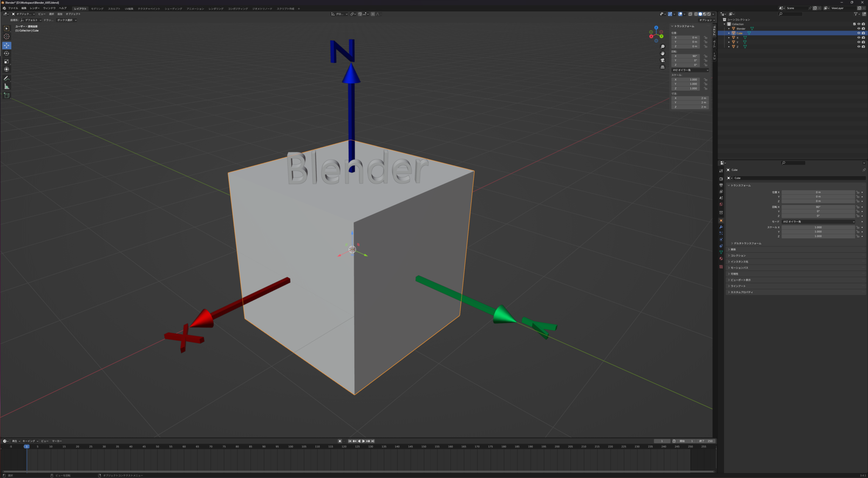Switch to the Shading workspace tab
868x478 pixels.
click(x=174, y=8)
